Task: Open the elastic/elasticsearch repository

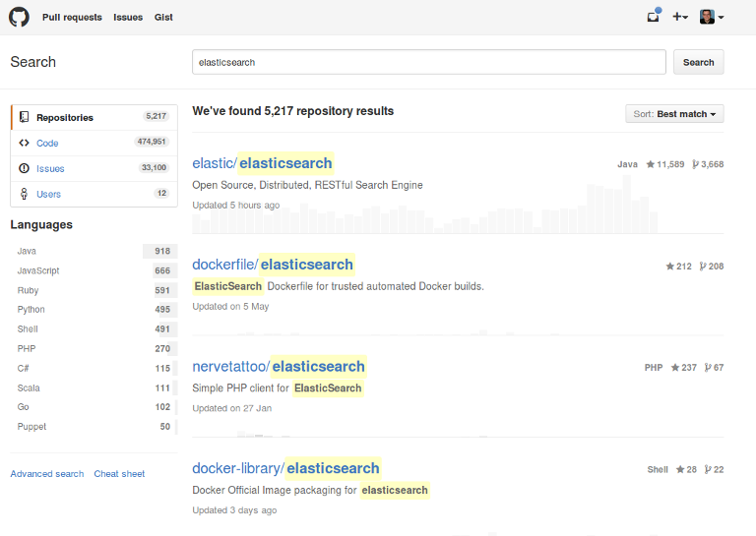Action: pos(262,163)
